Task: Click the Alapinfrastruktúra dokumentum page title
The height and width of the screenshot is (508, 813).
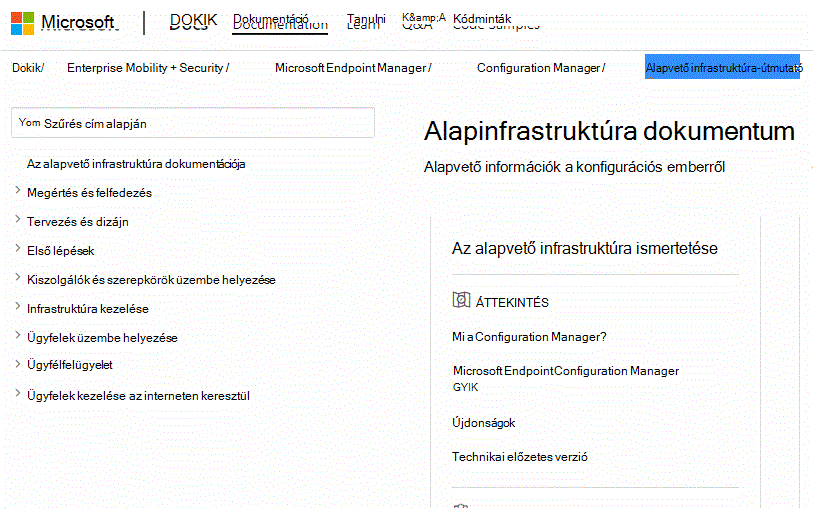Action: tap(609, 131)
